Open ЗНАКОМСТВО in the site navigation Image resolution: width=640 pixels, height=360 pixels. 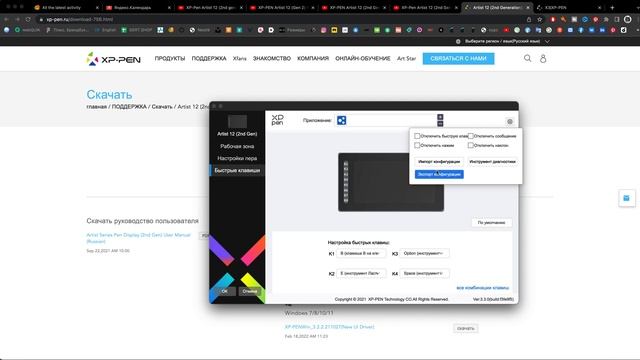272,59
